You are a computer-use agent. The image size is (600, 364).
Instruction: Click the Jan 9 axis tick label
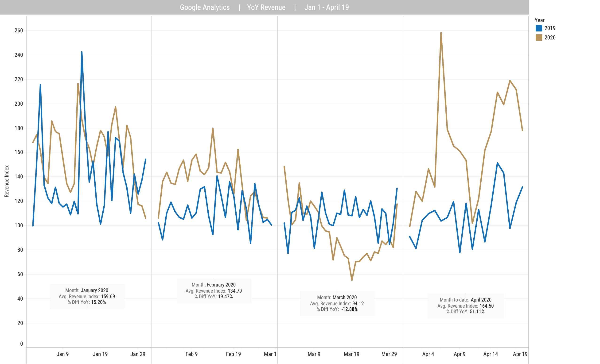pyautogui.click(x=62, y=354)
